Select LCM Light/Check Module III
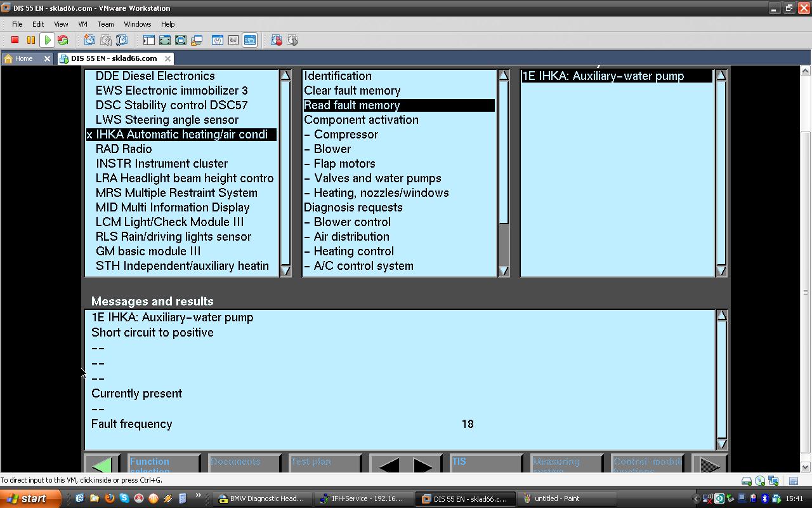 pyautogui.click(x=181, y=222)
